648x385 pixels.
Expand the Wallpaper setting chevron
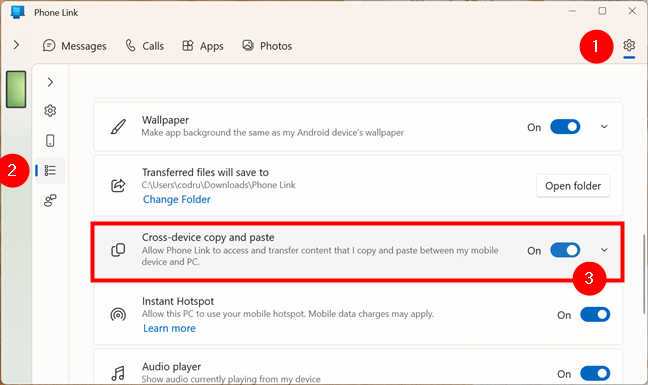click(604, 127)
